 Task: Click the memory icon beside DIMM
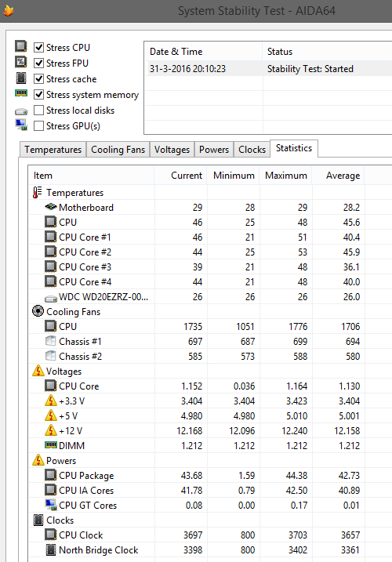pyautogui.click(x=51, y=444)
